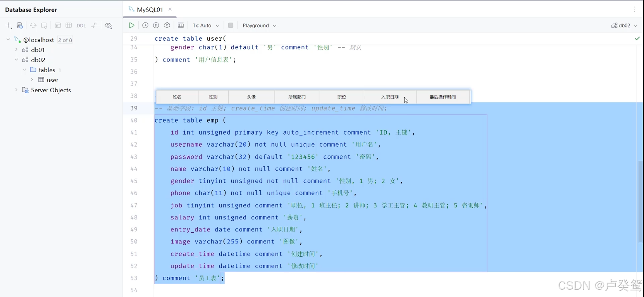Open Data Source Properties icon
The width and height of the screenshot is (644, 297).
click(x=20, y=26)
